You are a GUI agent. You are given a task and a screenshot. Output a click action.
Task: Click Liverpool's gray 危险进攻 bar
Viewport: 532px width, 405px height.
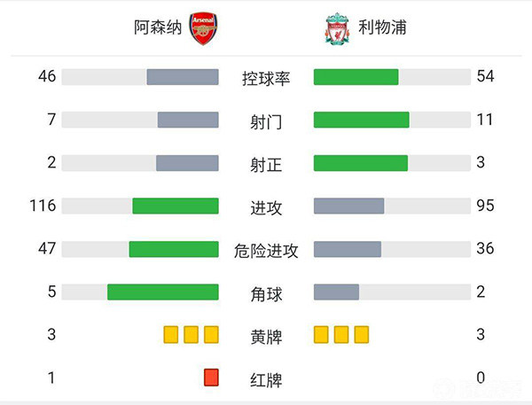pyautogui.click(x=348, y=249)
